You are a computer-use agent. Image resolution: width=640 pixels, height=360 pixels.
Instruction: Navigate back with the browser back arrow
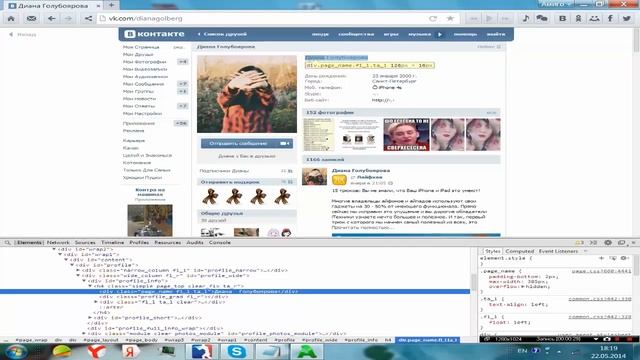pos(51,18)
